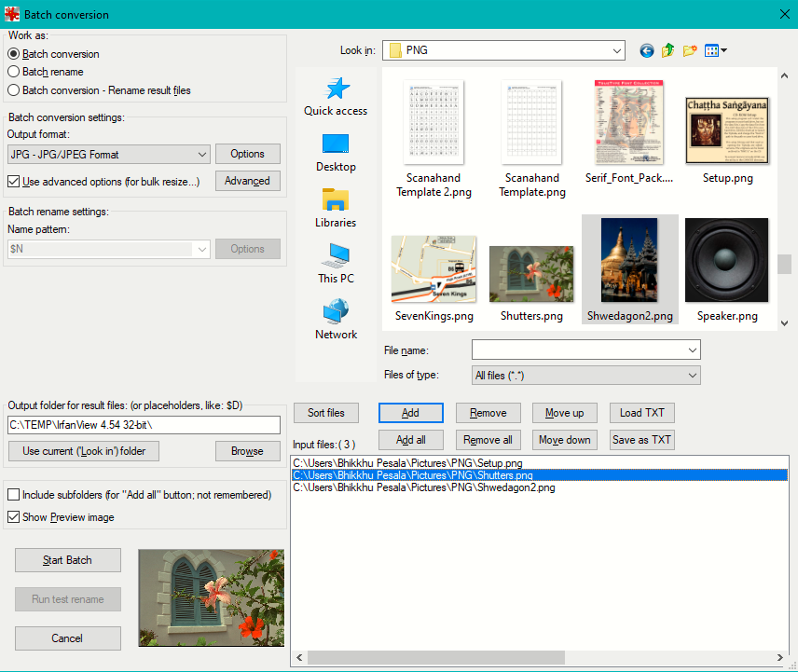Click the Back navigation arrow icon
Viewport: 798px width, 672px height.
(647, 50)
